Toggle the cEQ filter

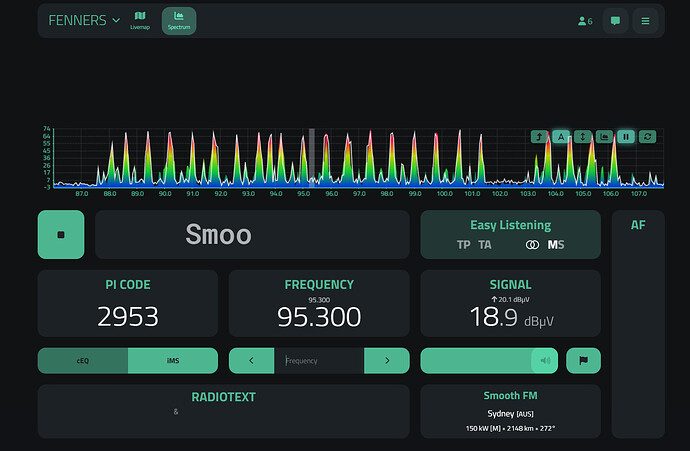pyautogui.click(x=83, y=360)
